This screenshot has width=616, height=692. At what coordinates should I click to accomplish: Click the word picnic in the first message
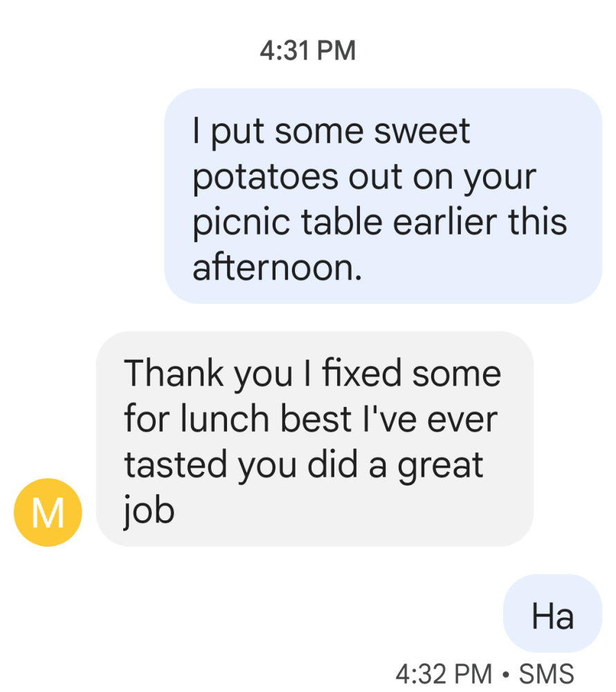(x=242, y=224)
